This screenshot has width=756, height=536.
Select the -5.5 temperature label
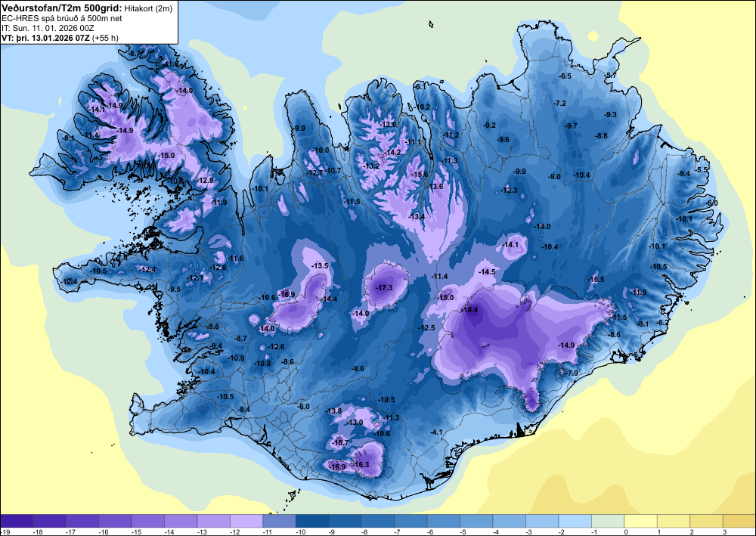coord(702,170)
